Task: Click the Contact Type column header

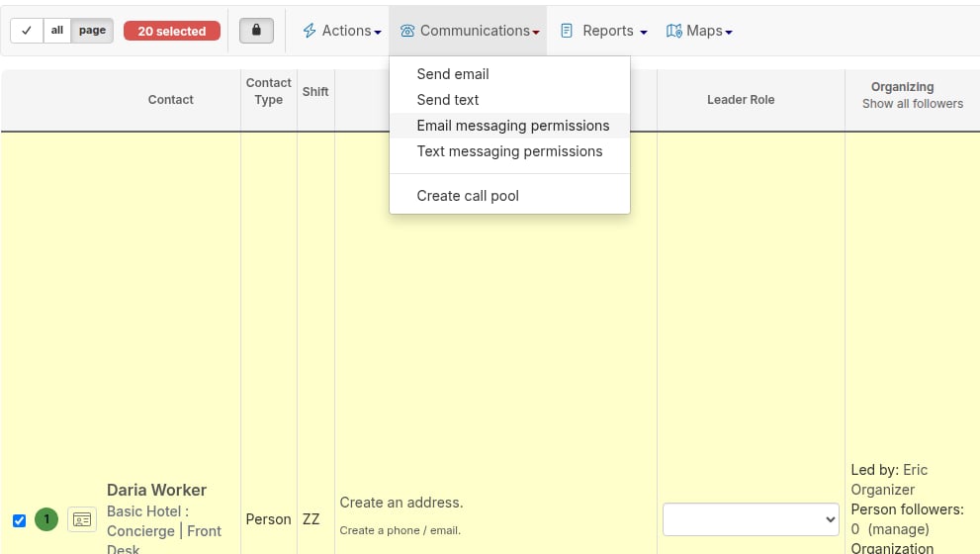Action: (x=269, y=91)
